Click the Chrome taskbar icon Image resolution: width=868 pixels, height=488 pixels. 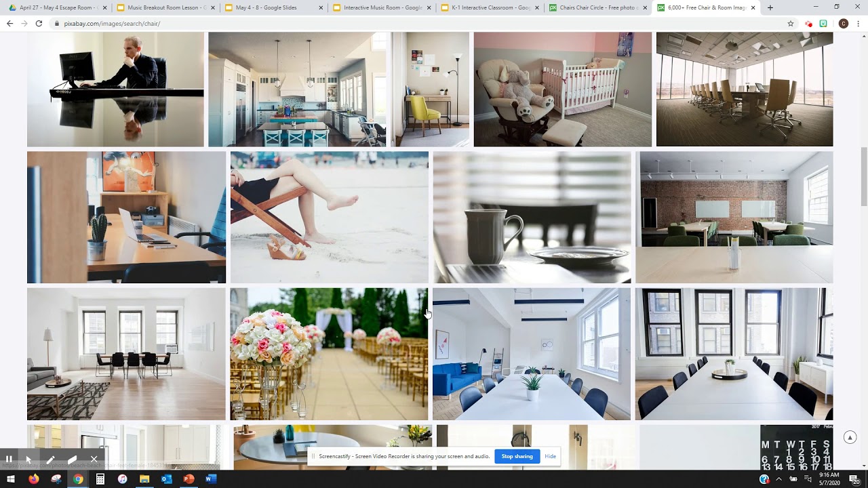[78, 479]
